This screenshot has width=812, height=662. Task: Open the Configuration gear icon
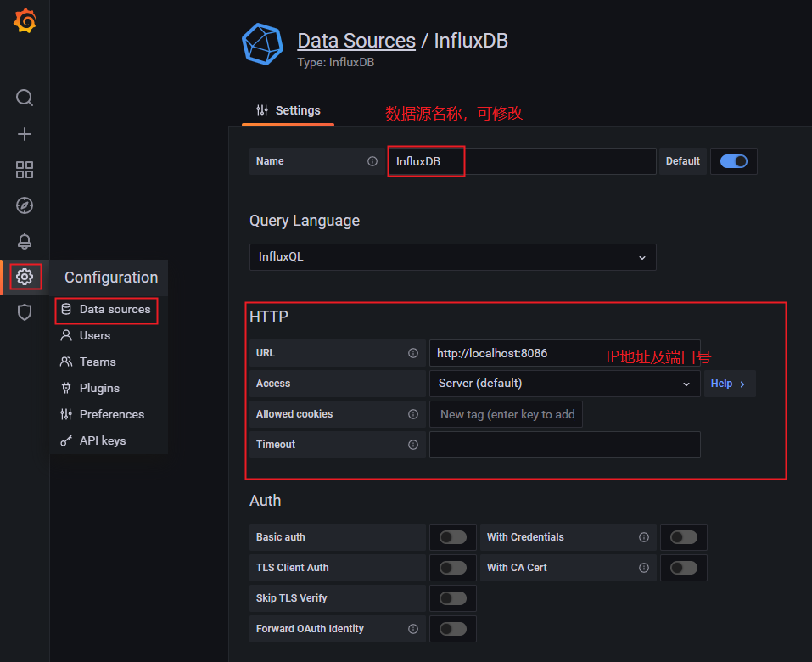[25, 277]
